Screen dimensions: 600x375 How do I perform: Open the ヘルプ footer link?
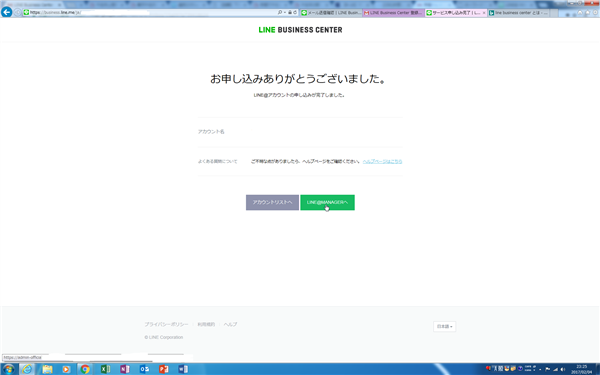coord(230,324)
